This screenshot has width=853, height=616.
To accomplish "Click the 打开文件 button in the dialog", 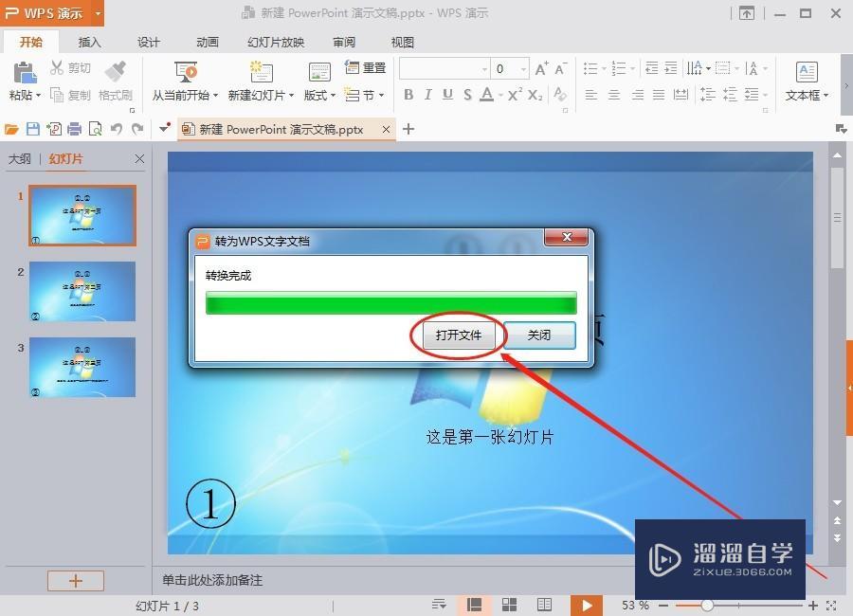I will pyautogui.click(x=459, y=335).
